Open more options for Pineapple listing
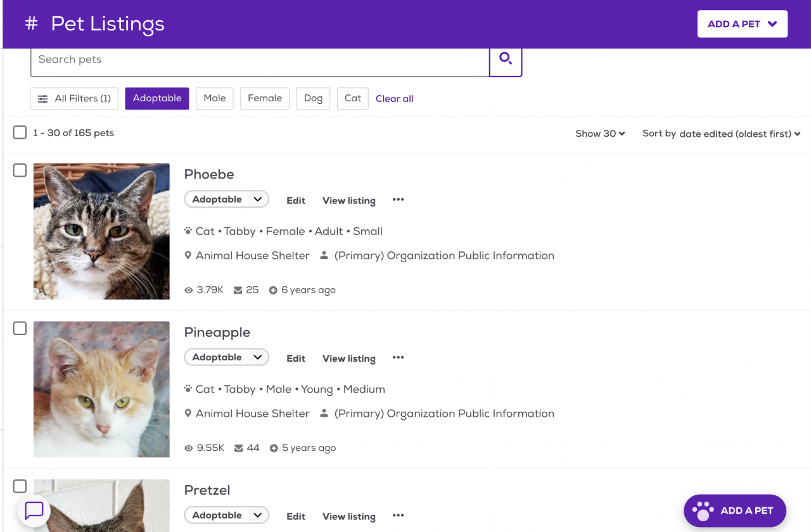 pyautogui.click(x=398, y=358)
